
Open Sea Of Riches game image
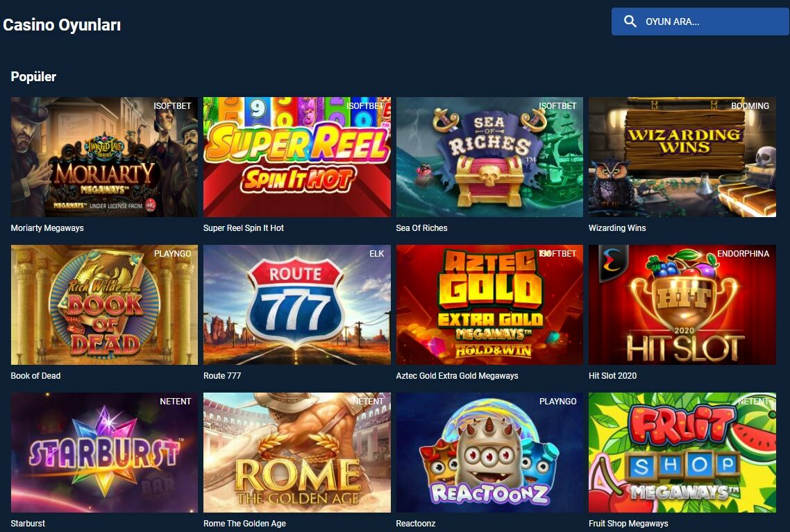coord(489,157)
